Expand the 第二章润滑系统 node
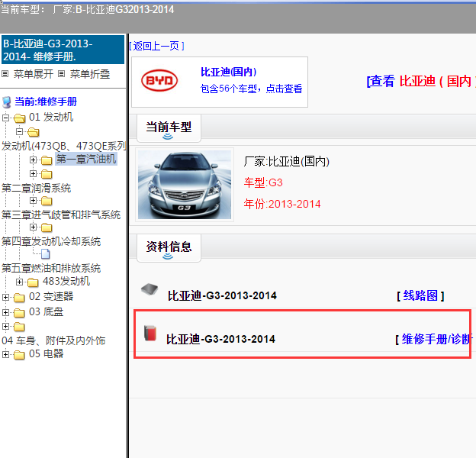The height and width of the screenshot is (458, 476). coord(33,174)
